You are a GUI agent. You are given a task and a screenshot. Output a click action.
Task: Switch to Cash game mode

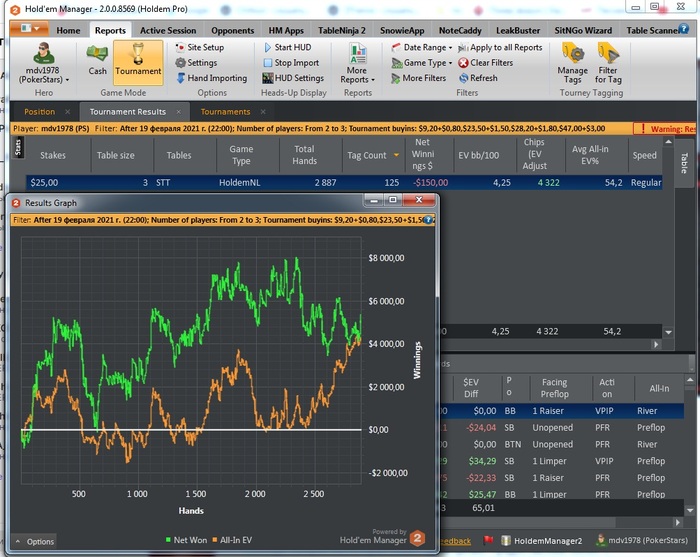pyautogui.click(x=97, y=61)
